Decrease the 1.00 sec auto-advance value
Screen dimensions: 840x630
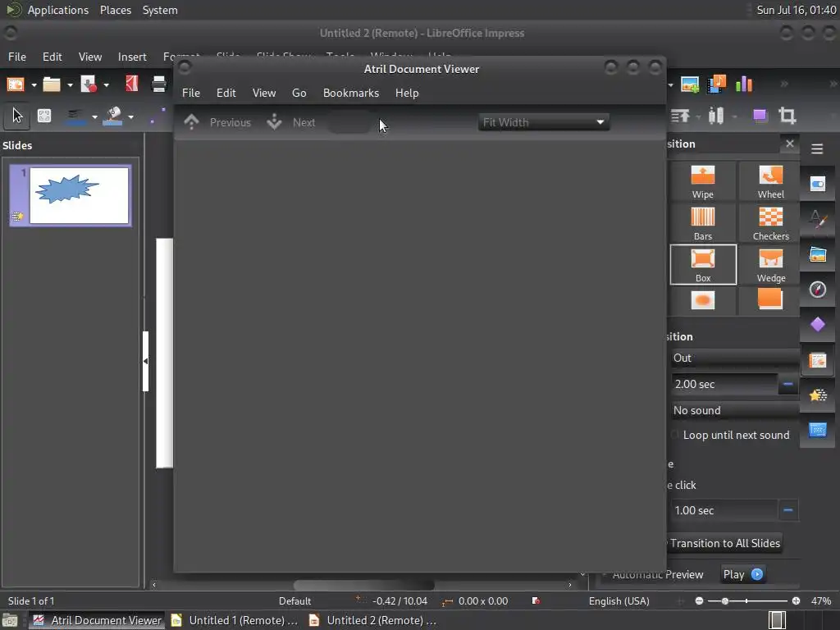coord(787,510)
